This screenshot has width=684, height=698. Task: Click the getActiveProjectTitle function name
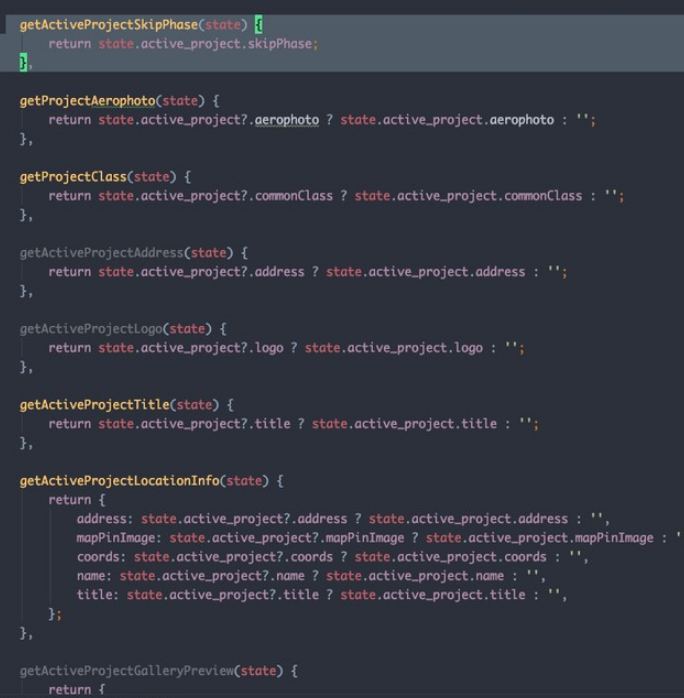[x=94, y=405]
